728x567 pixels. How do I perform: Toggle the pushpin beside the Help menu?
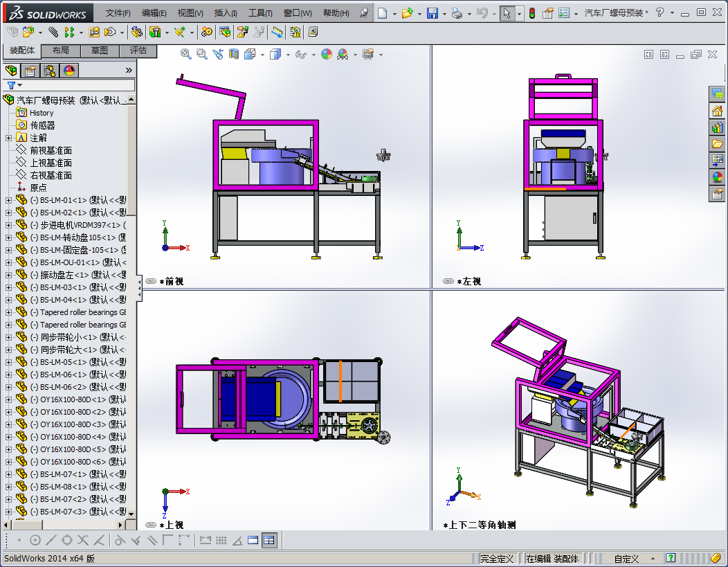[364, 12]
